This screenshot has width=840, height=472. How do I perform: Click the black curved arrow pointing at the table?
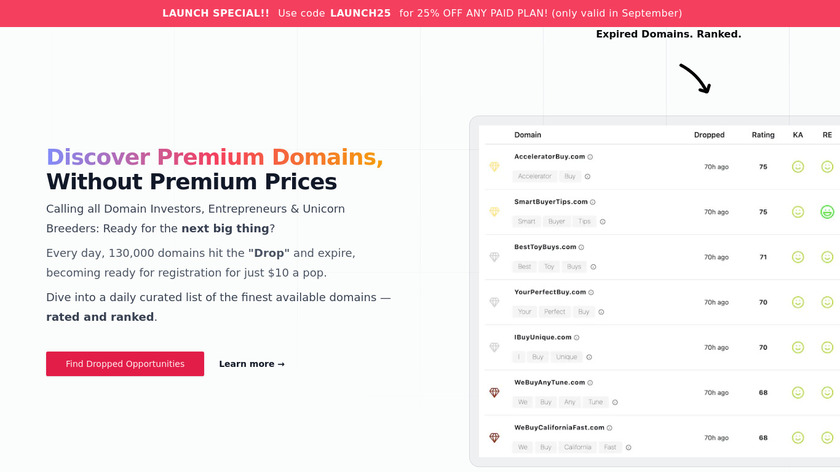coord(695,79)
